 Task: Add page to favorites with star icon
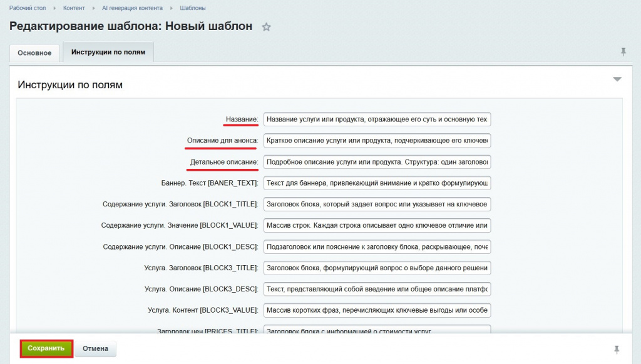[x=266, y=27]
